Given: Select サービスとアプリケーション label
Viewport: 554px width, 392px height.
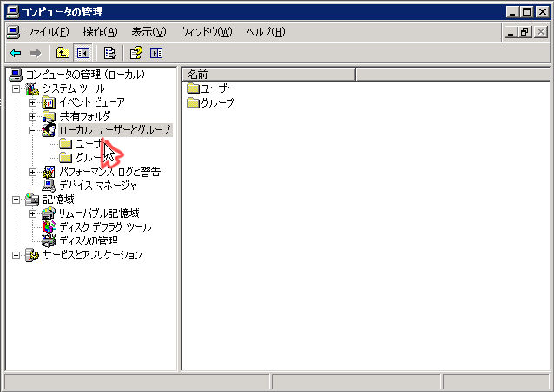Looking at the screenshot, I should [x=92, y=255].
